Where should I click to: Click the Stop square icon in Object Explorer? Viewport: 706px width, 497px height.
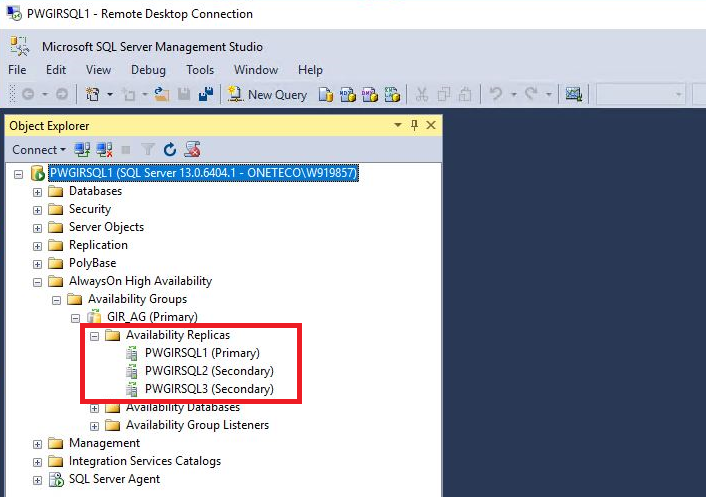tap(126, 149)
